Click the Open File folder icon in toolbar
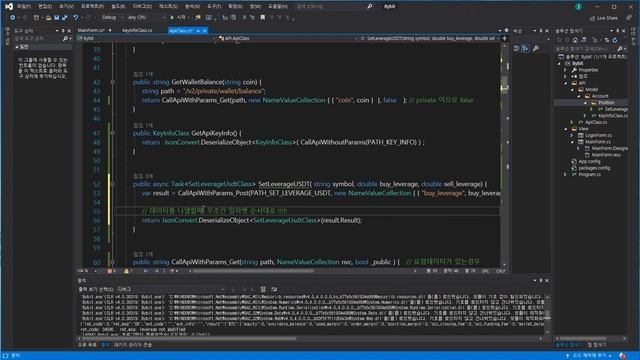Screen dimensions: 640x360 (x=49, y=18)
